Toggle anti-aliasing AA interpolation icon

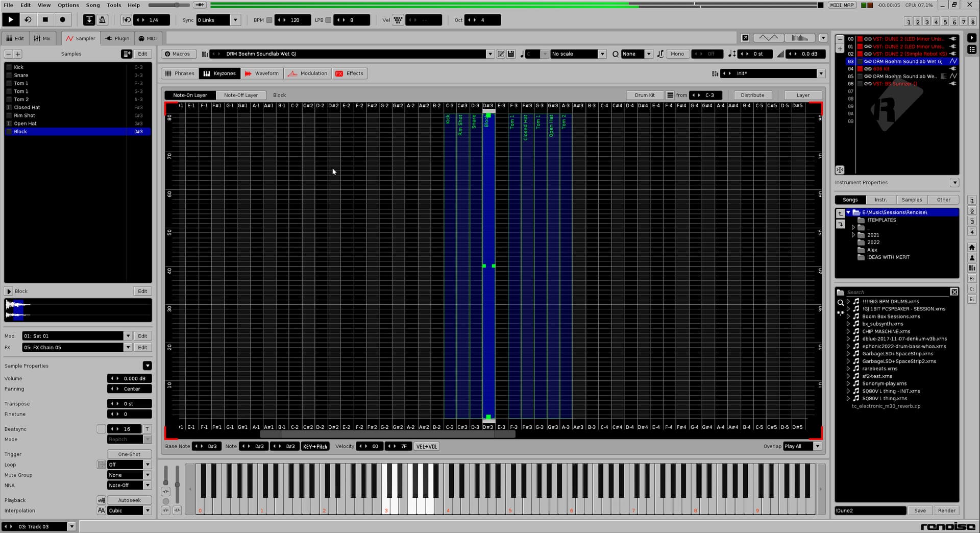pyautogui.click(x=101, y=511)
